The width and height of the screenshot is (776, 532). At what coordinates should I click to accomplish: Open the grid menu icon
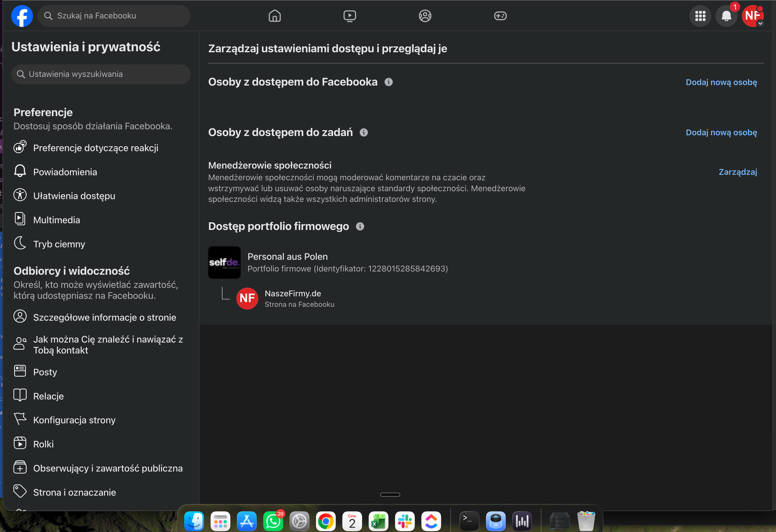pos(700,16)
